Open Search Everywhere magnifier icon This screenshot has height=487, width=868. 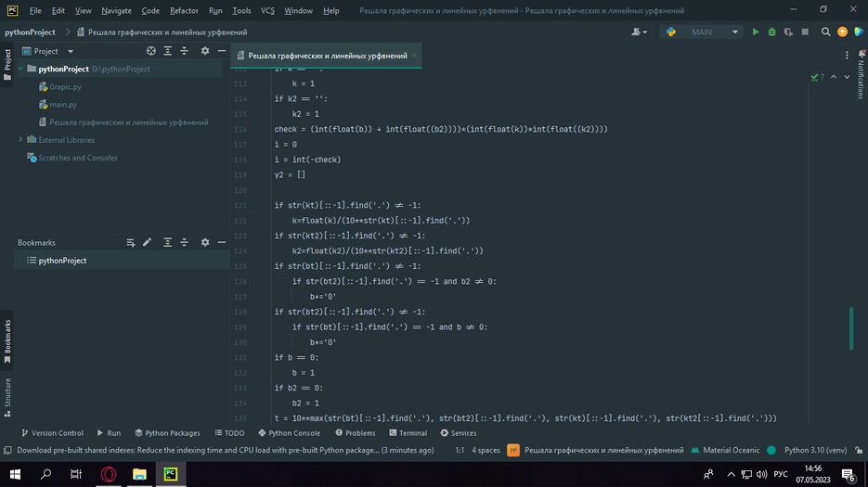pyautogui.click(x=825, y=32)
